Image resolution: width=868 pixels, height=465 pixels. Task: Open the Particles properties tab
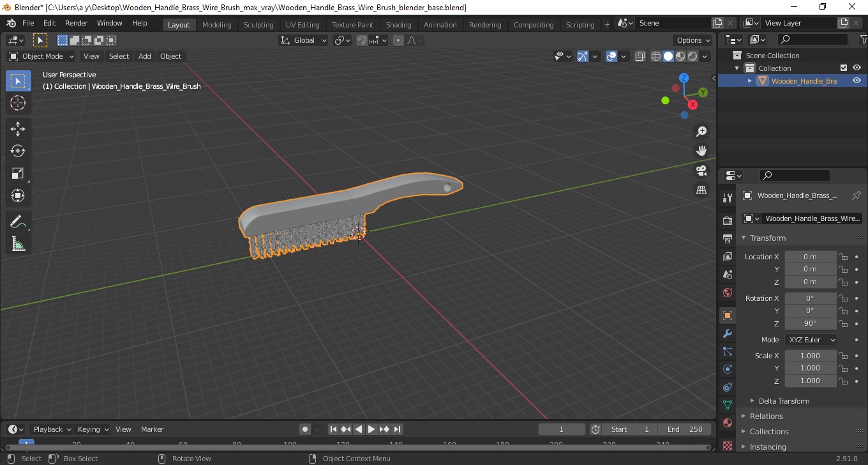tap(728, 351)
